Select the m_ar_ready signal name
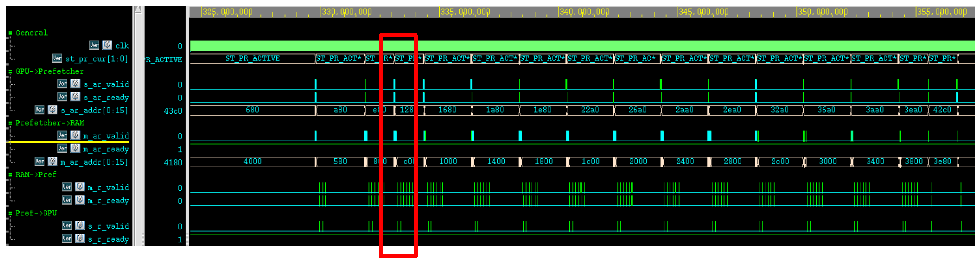 [x=106, y=149]
